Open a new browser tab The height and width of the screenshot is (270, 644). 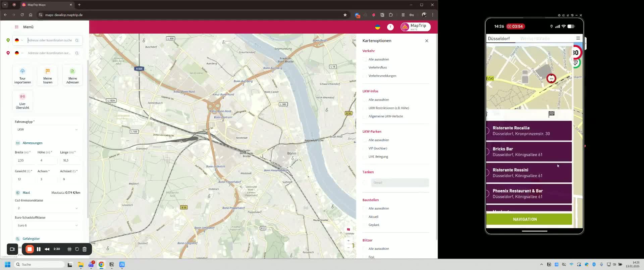[79, 5]
